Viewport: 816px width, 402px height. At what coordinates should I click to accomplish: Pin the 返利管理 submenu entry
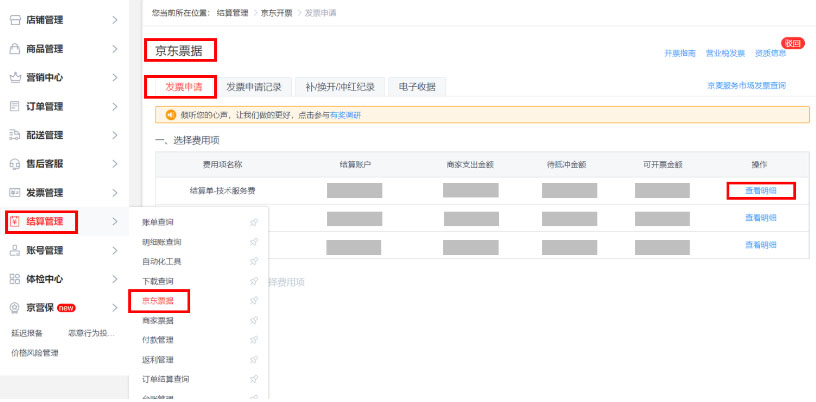pyautogui.click(x=253, y=359)
